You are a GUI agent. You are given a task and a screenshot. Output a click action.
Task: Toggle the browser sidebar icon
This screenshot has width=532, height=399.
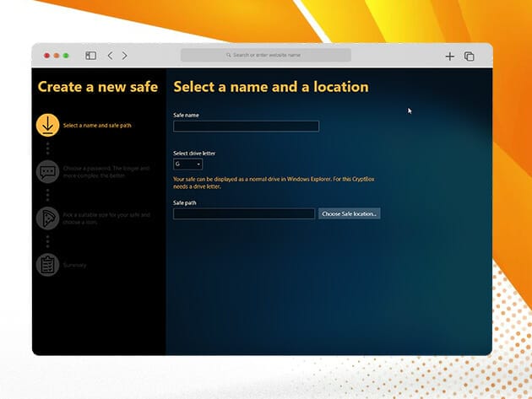click(x=90, y=56)
